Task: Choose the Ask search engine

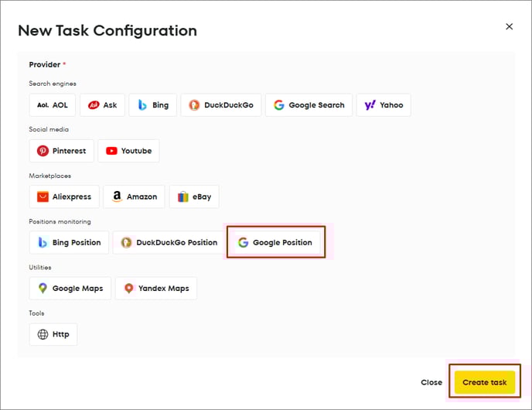Action: (x=102, y=105)
